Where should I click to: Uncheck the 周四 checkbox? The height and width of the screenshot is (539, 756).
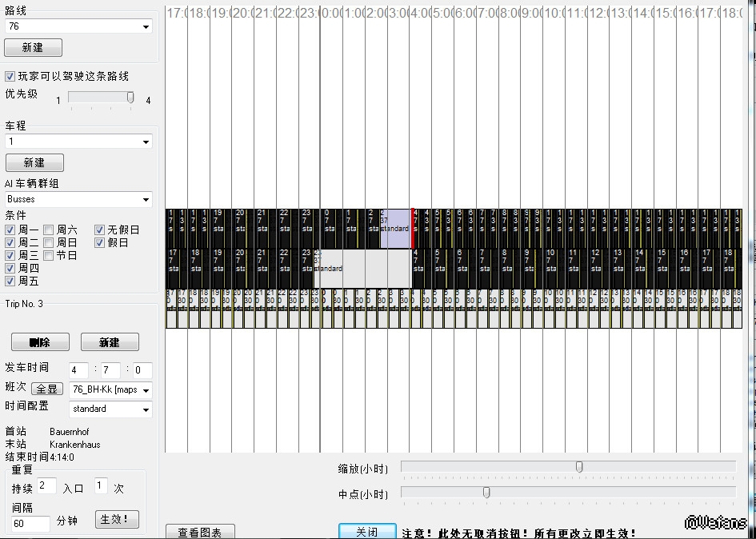[x=10, y=268]
